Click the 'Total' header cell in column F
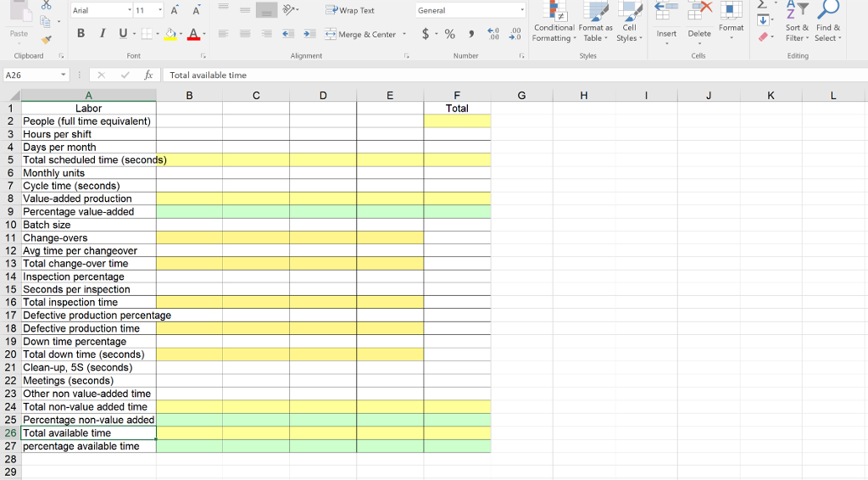 click(457, 109)
